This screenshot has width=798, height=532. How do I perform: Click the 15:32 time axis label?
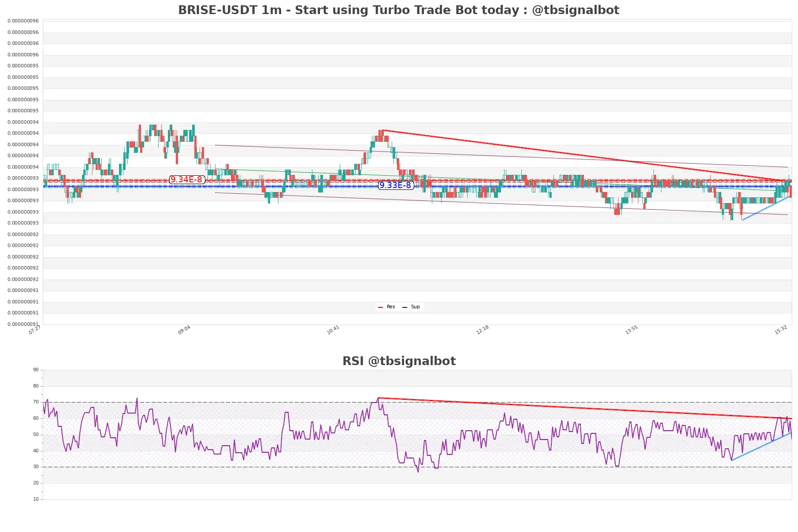(781, 330)
